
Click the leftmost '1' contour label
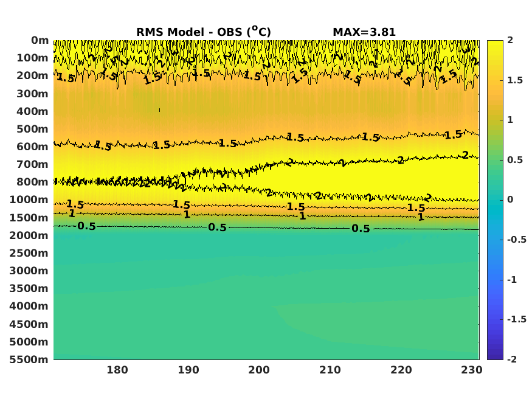click(72, 213)
